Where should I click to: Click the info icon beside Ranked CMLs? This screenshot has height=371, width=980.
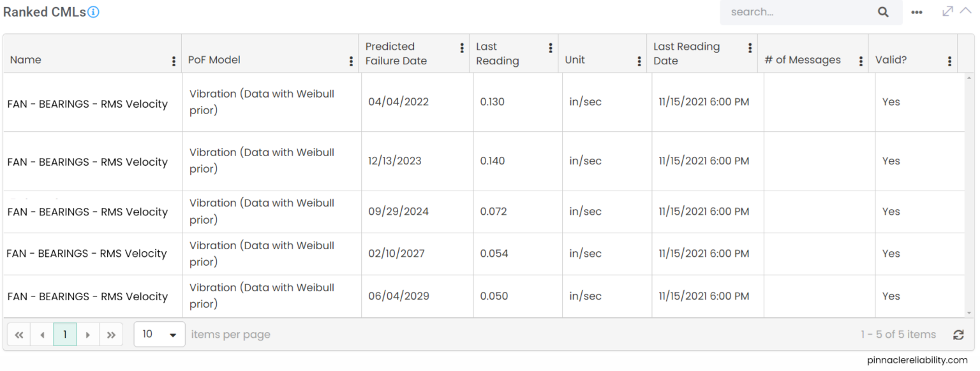pyautogui.click(x=93, y=12)
